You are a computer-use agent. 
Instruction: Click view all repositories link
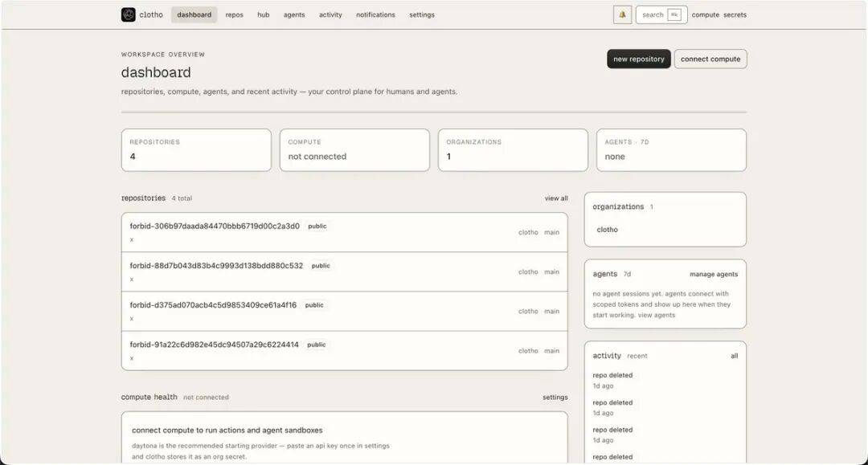tap(556, 198)
